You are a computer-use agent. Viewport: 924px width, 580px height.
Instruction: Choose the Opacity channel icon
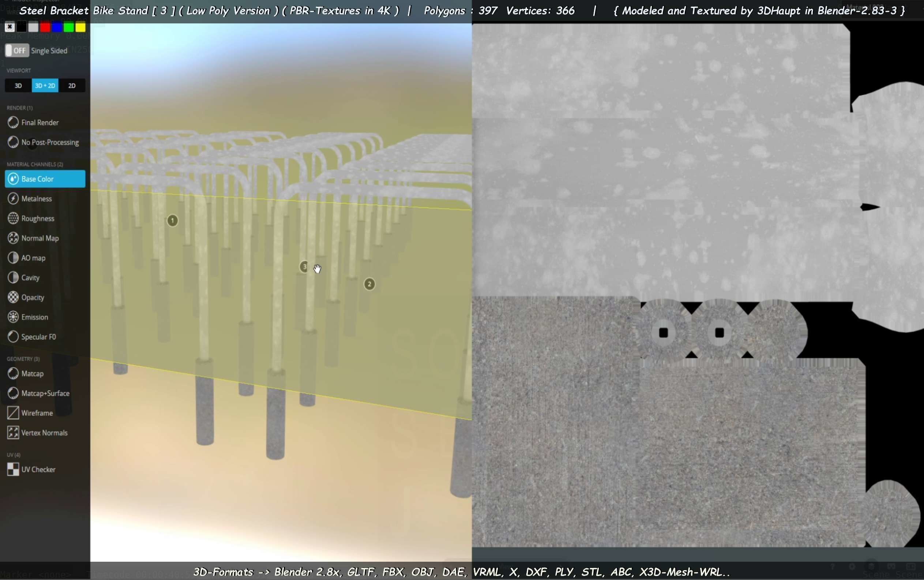click(x=13, y=297)
